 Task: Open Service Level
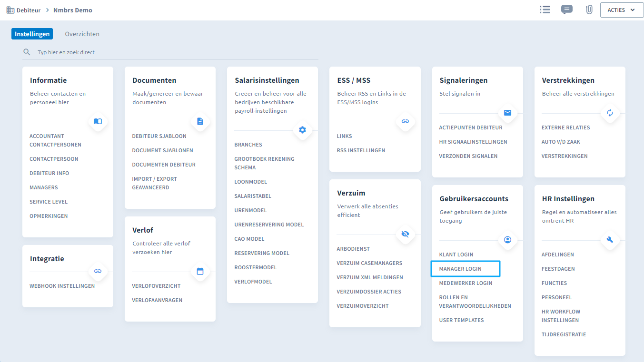pos(49,202)
